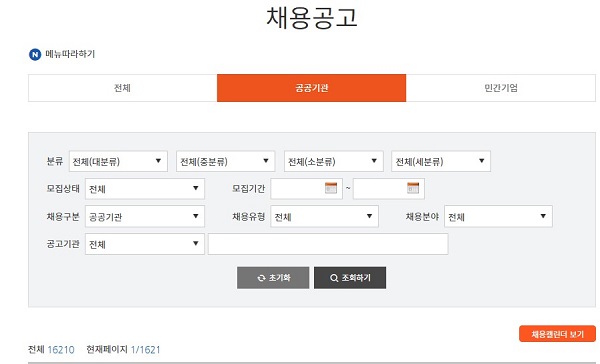Open 채용캘린더 보기 calendar view

(x=557, y=334)
